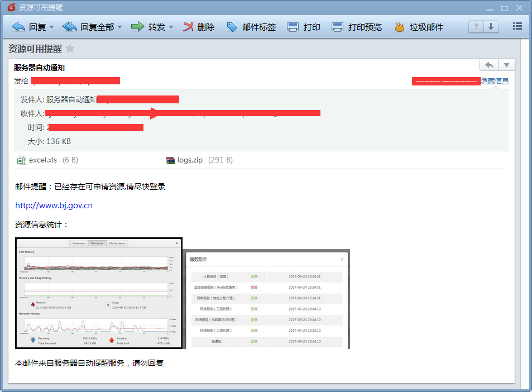Click the 邮件标签 toolbar label
The width and height of the screenshot is (532, 392).
click(x=259, y=27)
